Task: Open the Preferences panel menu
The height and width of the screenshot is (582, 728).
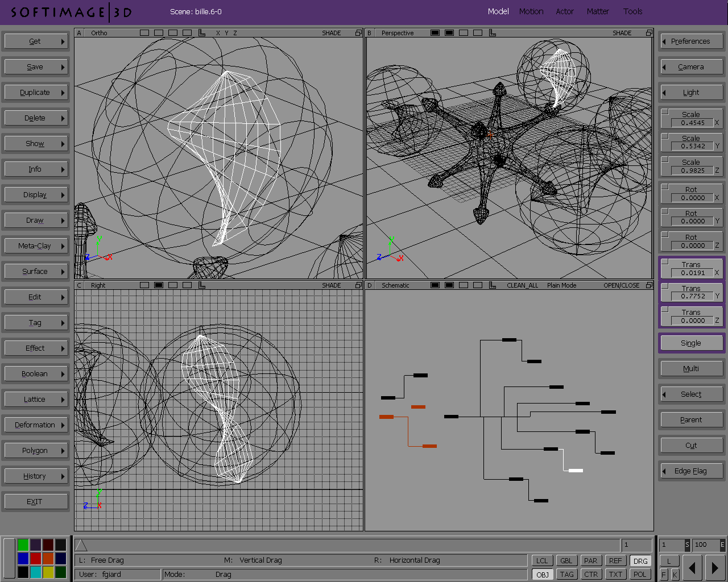Action: tap(690, 41)
